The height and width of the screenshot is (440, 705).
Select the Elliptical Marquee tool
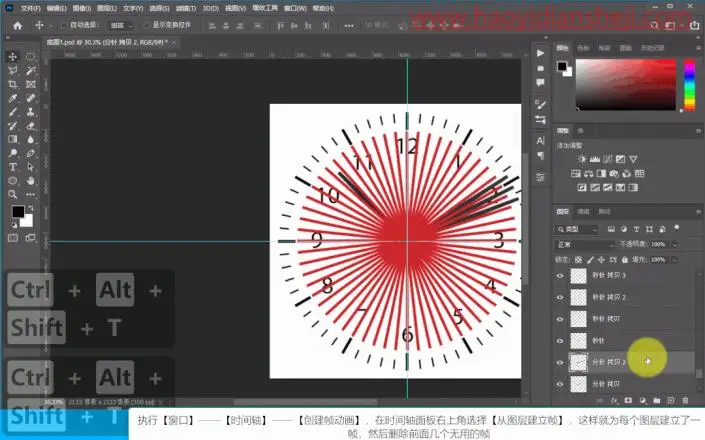click(x=30, y=57)
